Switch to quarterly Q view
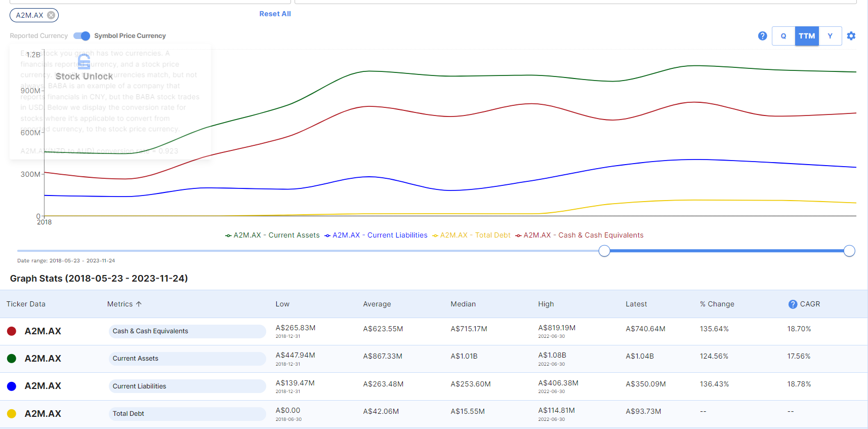Image resolution: width=868 pixels, height=429 pixels. click(783, 36)
